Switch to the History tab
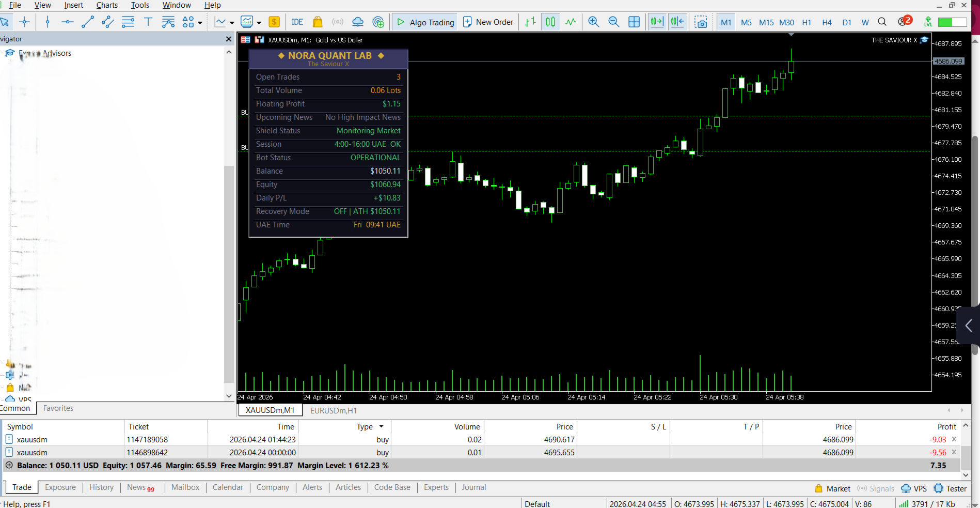The height and width of the screenshot is (508, 980). pos(101,487)
